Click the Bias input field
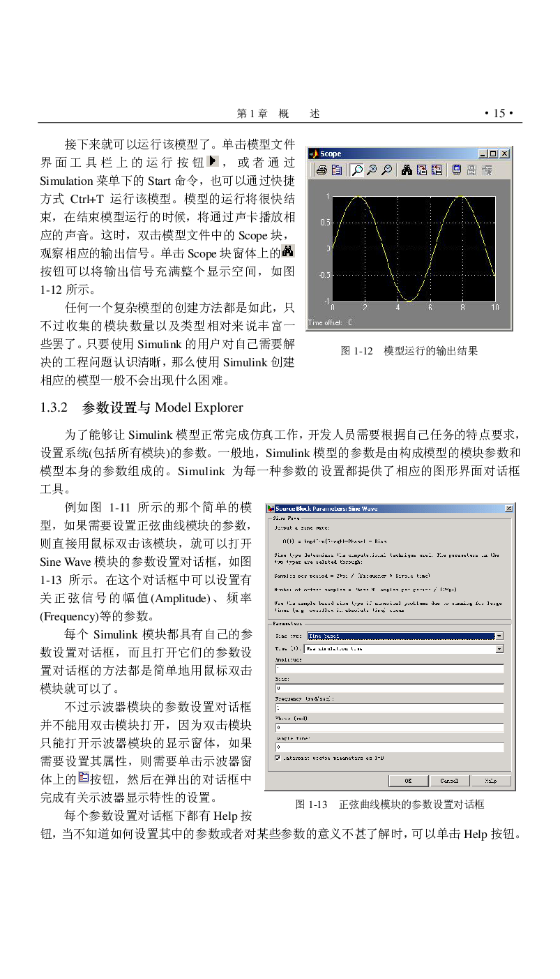560x979 pixels. pyautogui.click(x=389, y=688)
